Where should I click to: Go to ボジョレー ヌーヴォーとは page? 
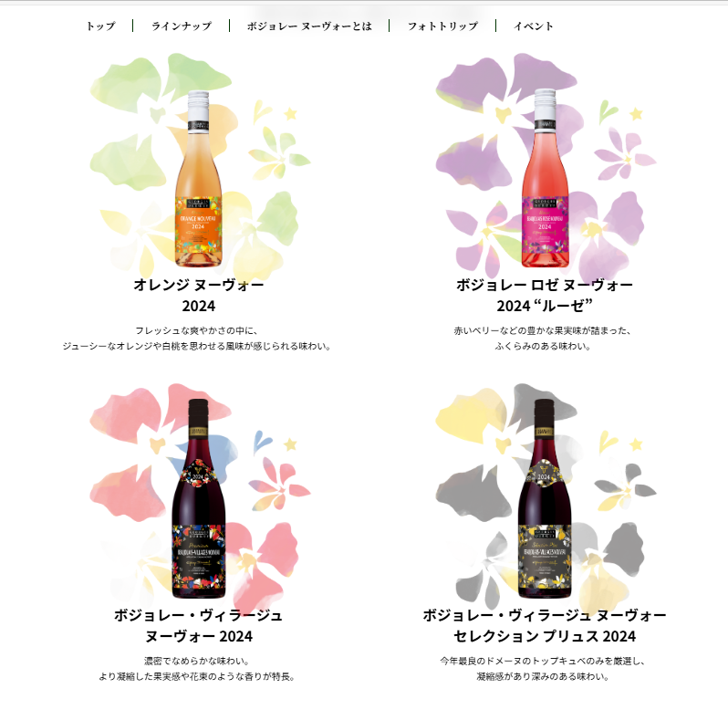pyautogui.click(x=309, y=26)
